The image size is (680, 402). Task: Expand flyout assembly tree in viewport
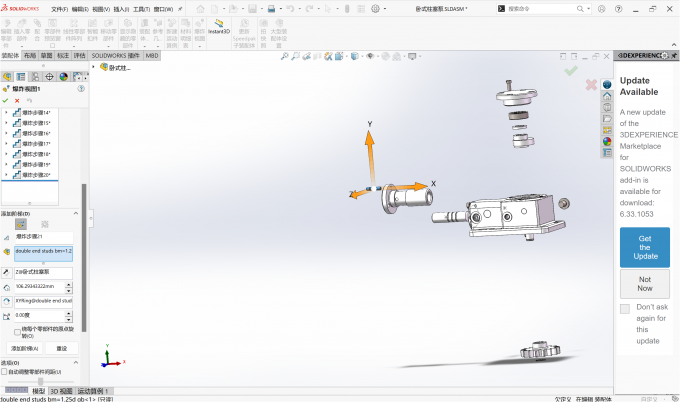point(93,67)
